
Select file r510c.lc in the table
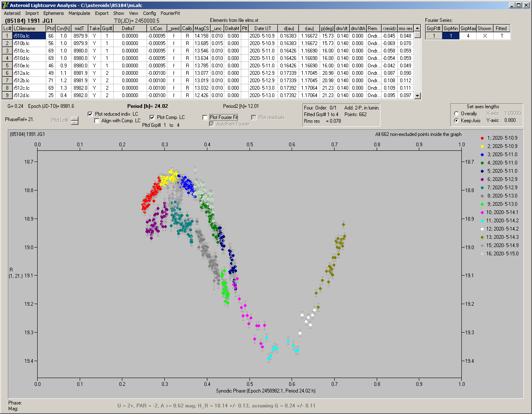tap(29, 51)
